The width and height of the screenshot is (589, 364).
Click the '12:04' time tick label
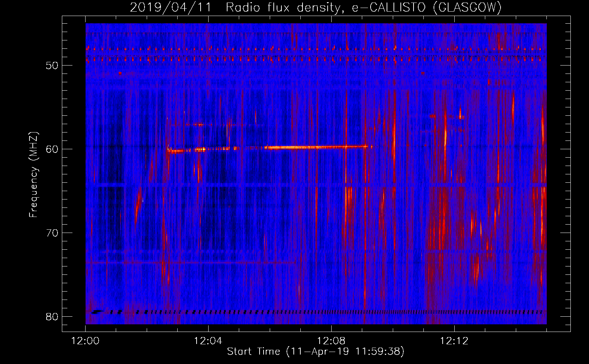(x=208, y=341)
